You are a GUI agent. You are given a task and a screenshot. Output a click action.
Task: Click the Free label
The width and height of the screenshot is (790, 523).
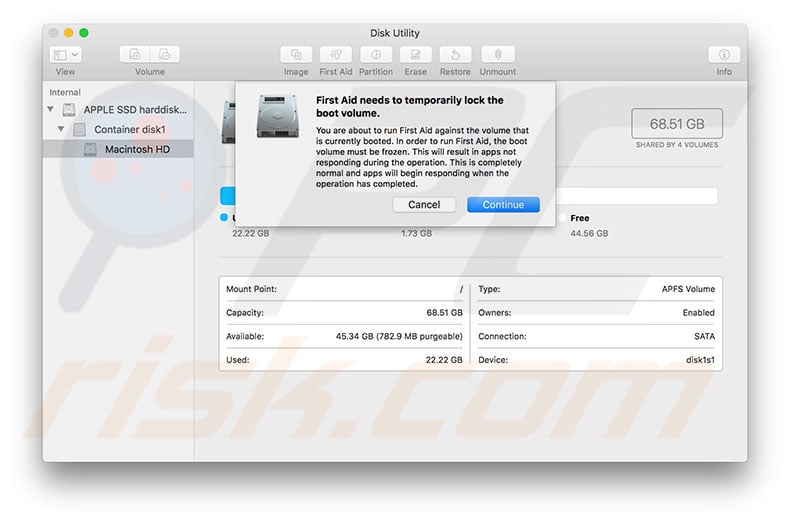click(x=579, y=218)
